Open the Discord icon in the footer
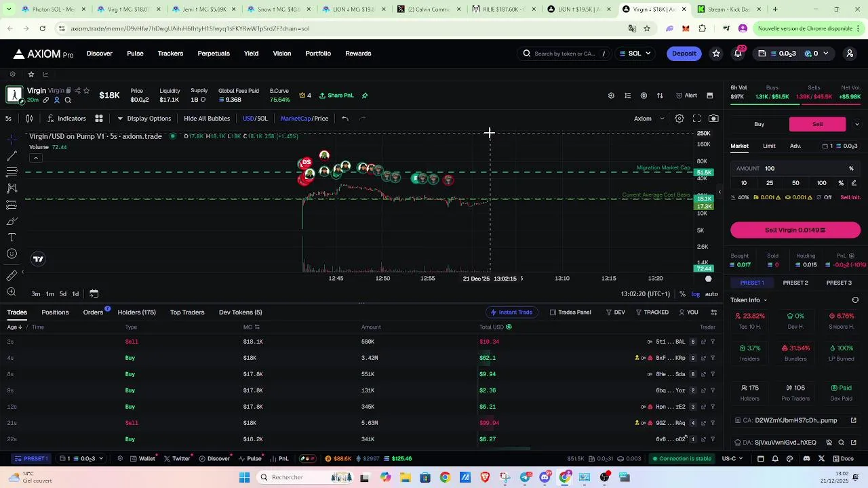This screenshot has width=868, height=488. point(806,459)
